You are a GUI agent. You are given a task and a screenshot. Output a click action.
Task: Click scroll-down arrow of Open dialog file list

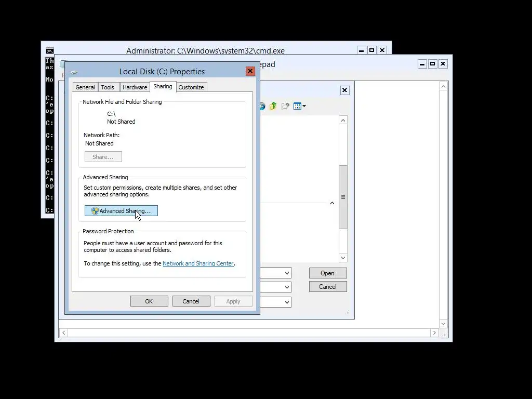343,258
